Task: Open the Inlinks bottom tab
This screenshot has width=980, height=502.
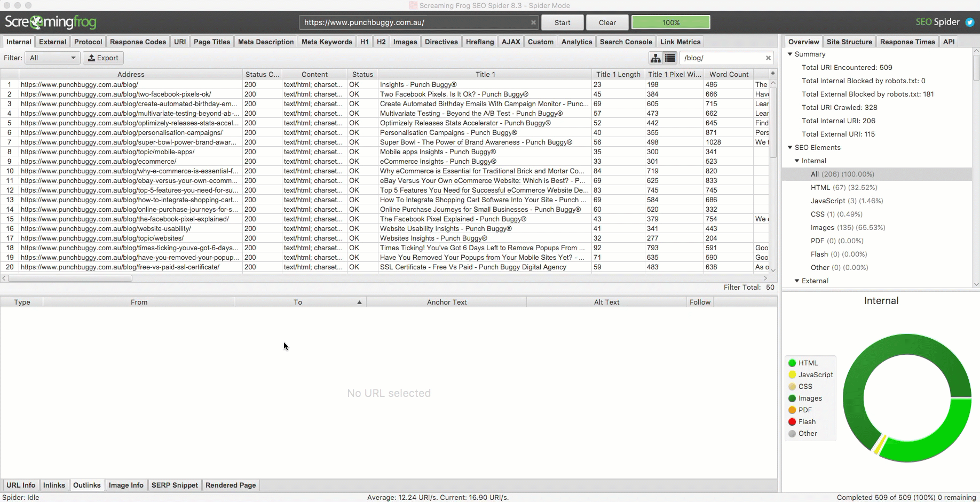Action: tap(54, 485)
